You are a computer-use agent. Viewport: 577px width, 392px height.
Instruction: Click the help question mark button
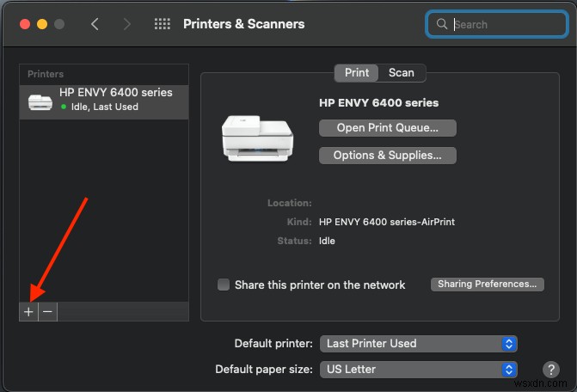click(552, 370)
